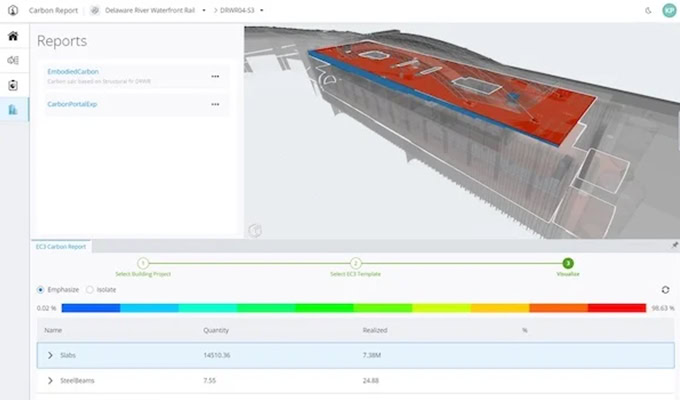Click the refresh icon near color legend
The image size is (680, 400).
click(x=665, y=289)
